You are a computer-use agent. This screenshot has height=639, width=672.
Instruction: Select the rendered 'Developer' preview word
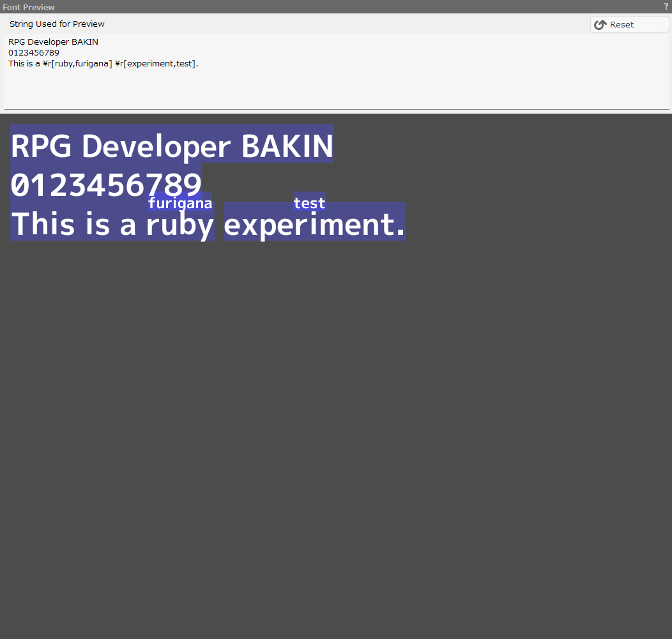[x=156, y=146]
